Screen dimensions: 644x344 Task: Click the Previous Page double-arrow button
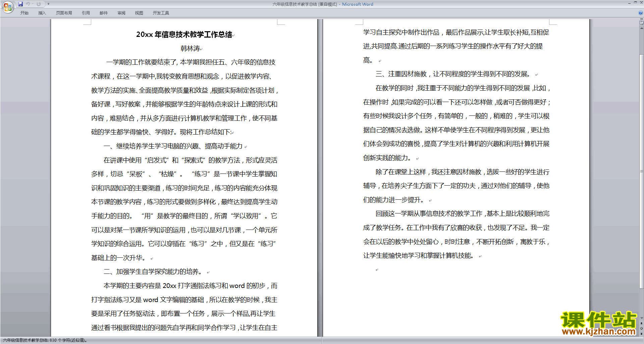click(x=641, y=324)
